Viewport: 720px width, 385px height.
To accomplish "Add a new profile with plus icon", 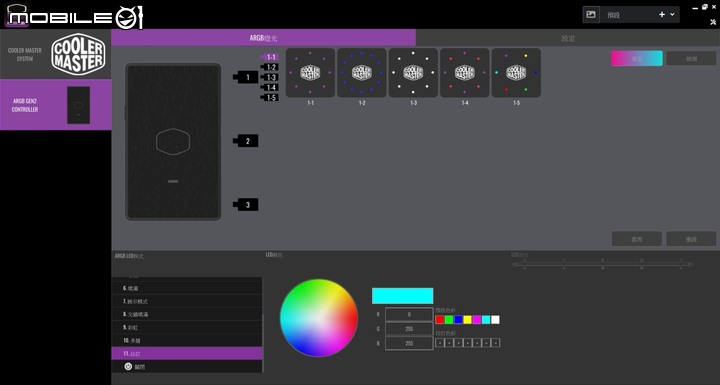I will tap(662, 15).
